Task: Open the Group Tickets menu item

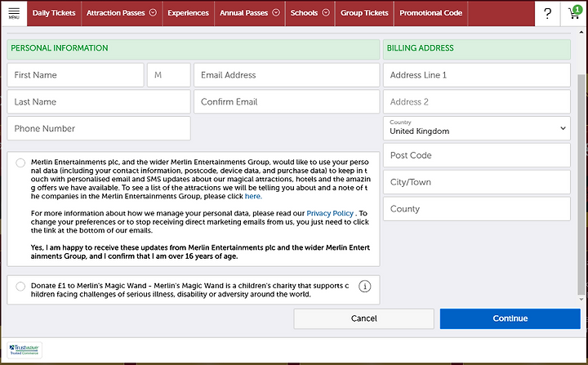Action: pyautogui.click(x=364, y=13)
